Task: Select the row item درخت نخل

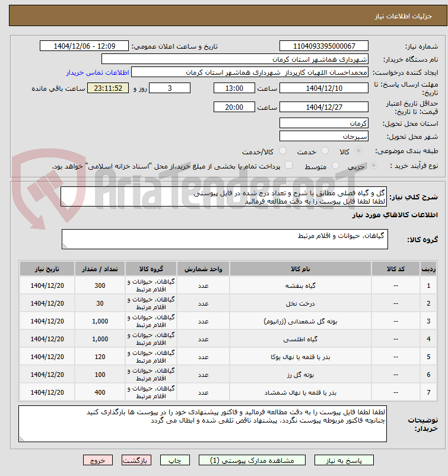Action: (300, 303)
